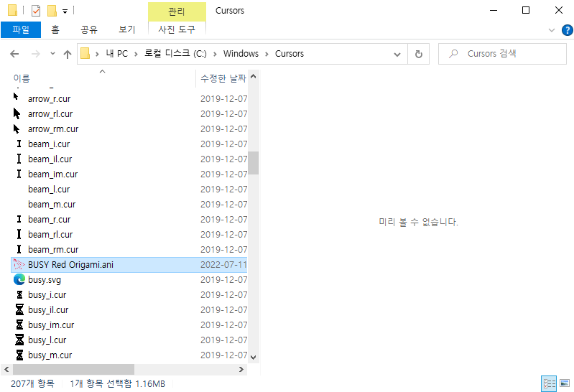The height and width of the screenshot is (392, 574).
Task: Open Explorer help with question mark
Action: click(567, 30)
